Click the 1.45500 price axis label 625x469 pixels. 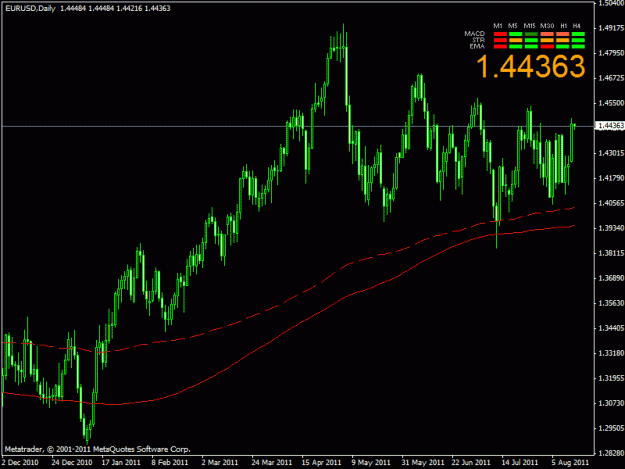(611, 103)
